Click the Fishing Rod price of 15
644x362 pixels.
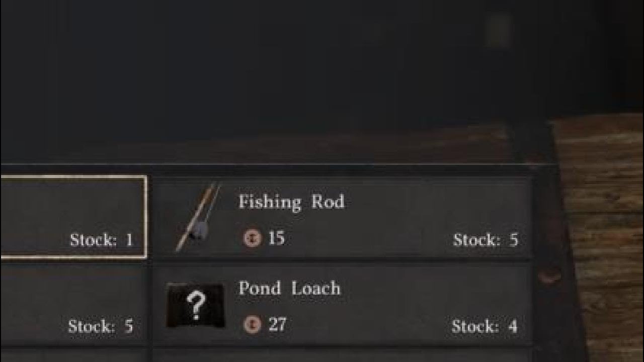coord(276,238)
